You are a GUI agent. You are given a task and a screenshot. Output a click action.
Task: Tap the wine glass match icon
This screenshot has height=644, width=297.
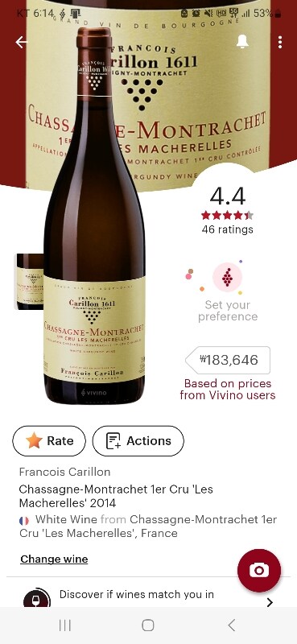tap(37, 599)
